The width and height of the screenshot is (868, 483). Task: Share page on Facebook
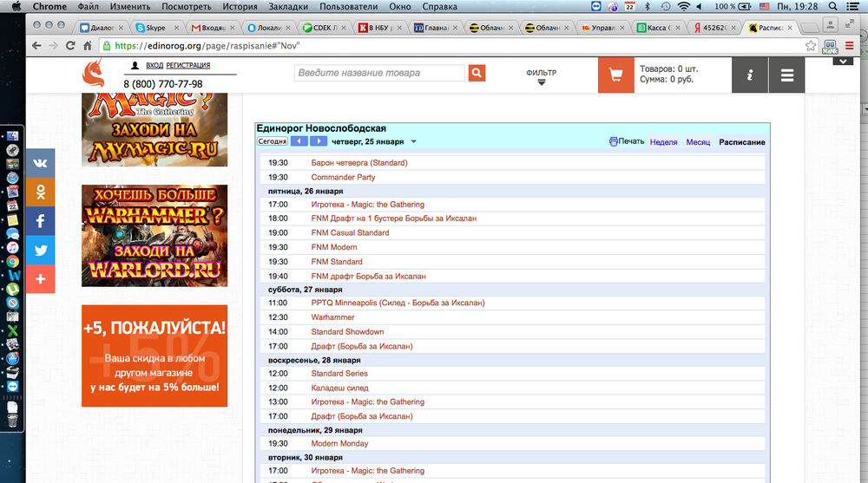(40, 221)
